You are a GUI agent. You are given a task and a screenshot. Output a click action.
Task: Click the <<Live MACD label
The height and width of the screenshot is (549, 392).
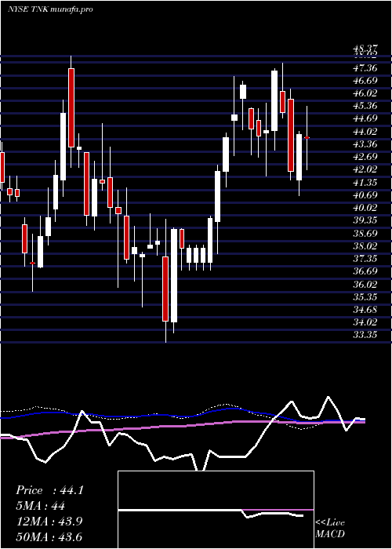[330, 529]
